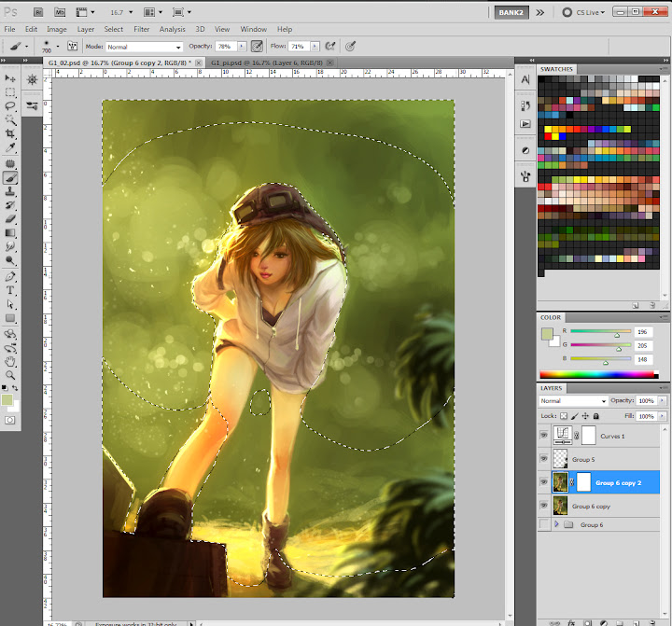Open the Window menu

pos(253,29)
